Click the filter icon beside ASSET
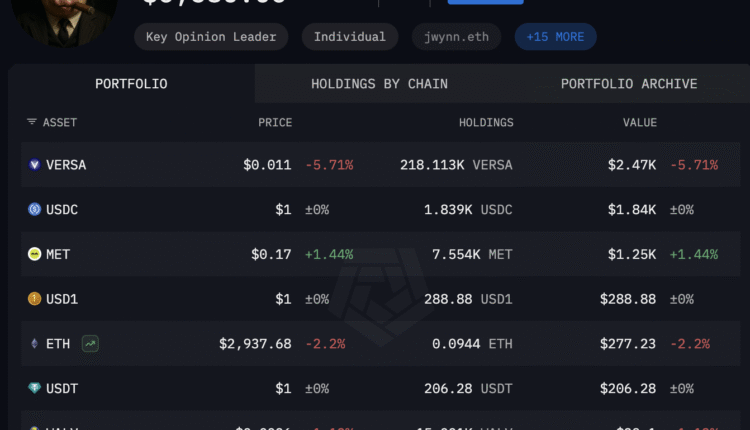This screenshot has width=750, height=430. [x=32, y=123]
